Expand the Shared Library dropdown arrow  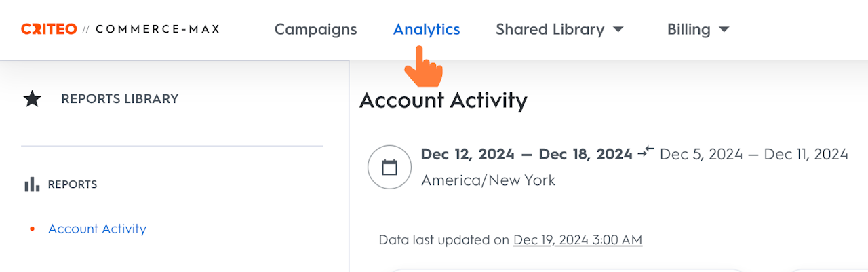point(618,30)
